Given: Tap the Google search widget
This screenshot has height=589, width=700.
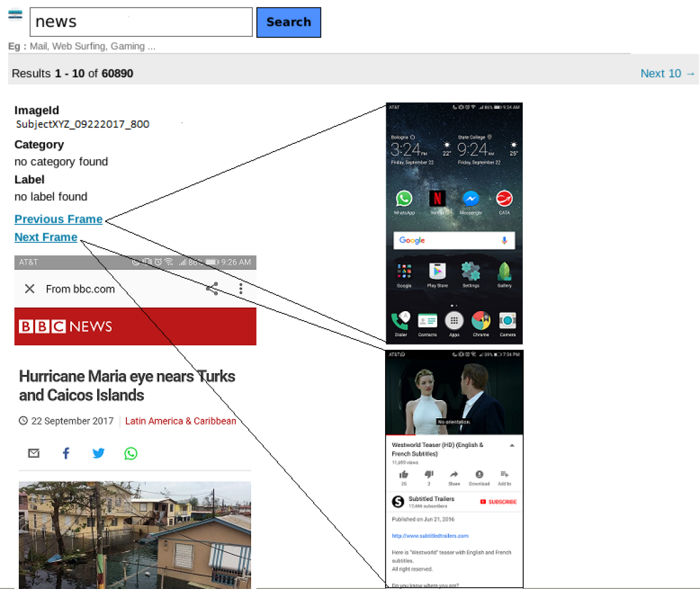Looking at the screenshot, I should click(454, 240).
